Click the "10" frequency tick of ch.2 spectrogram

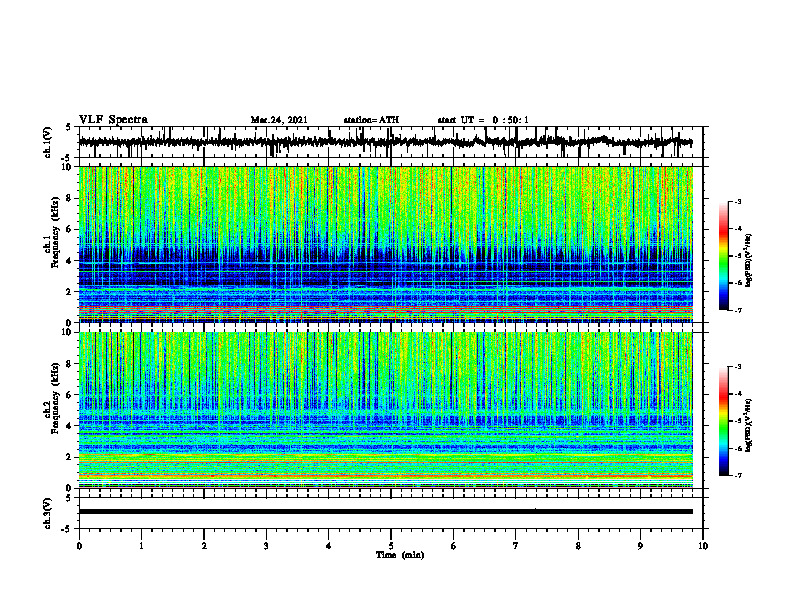coord(67,332)
